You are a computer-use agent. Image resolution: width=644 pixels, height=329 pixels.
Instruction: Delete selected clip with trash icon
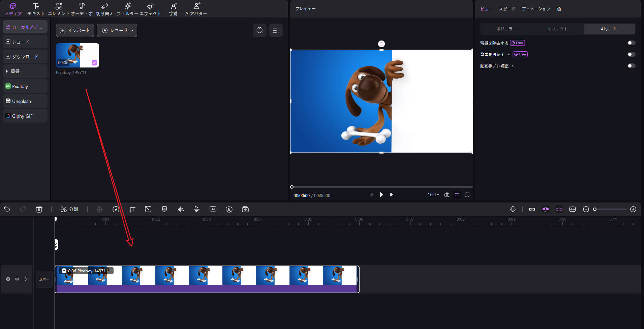(39, 209)
